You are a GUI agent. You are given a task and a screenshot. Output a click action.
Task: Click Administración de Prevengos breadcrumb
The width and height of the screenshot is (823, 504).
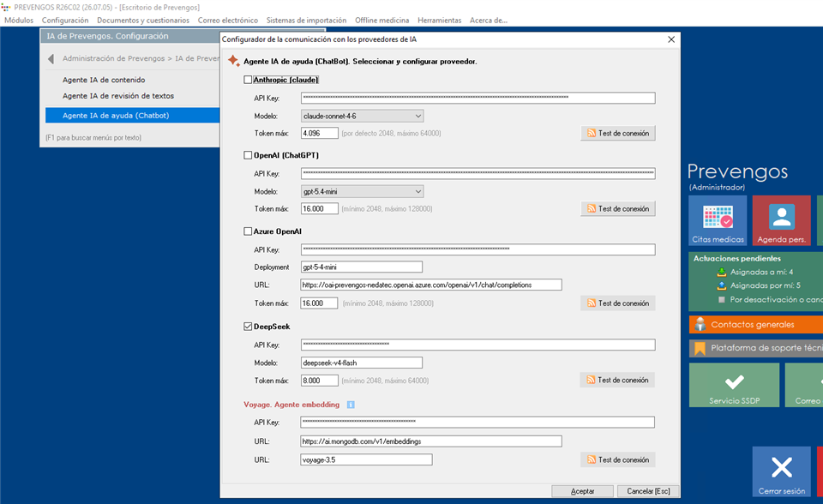(x=113, y=59)
